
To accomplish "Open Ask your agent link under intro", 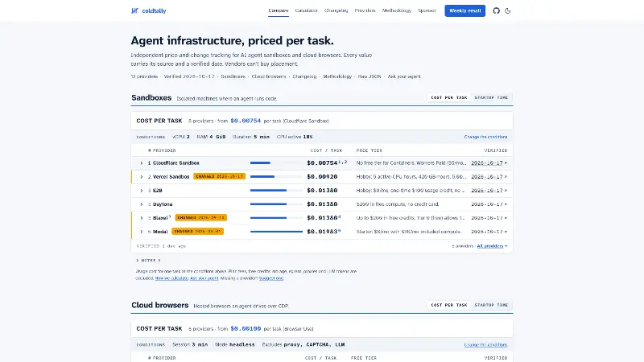I will tap(404, 76).
